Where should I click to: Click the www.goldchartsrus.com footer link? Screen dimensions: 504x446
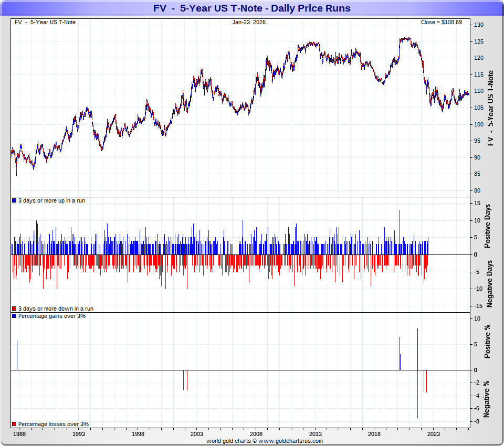pyautogui.click(x=290, y=441)
